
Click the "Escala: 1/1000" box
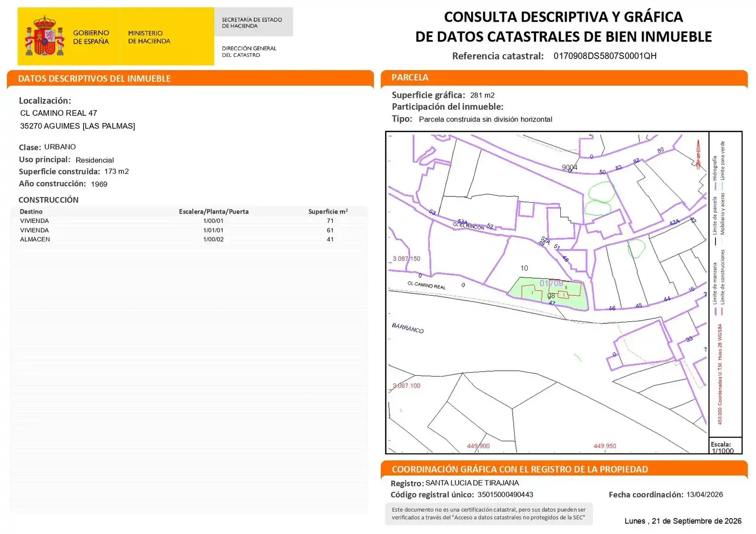tap(725, 445)
